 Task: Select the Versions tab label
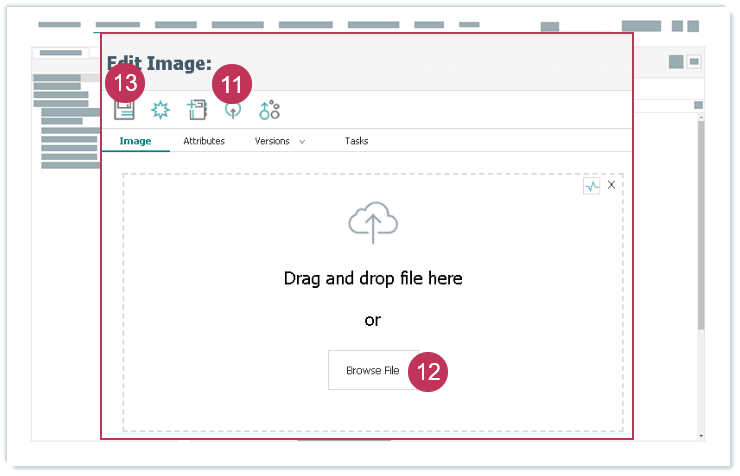pos(272,141)
